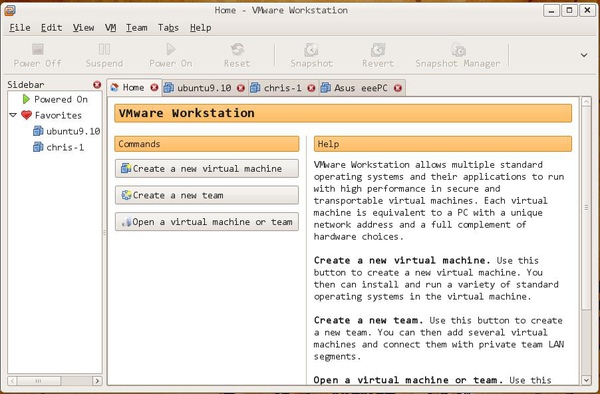
Task: Close the Asus eeePC tab
Action: coord(398,88)
